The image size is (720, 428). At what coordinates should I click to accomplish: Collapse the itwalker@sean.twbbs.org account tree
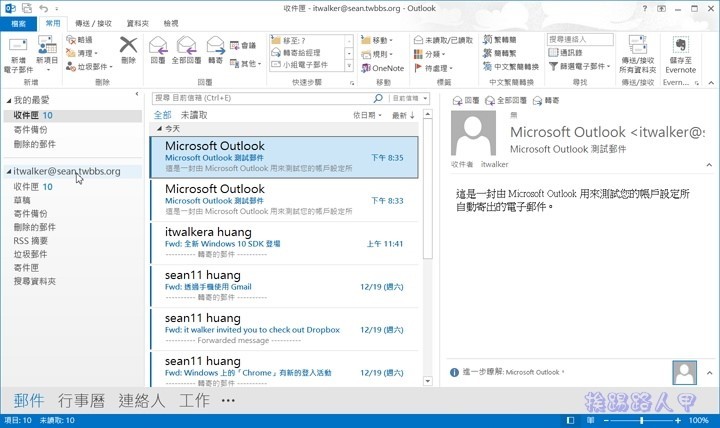pos(8,171)
